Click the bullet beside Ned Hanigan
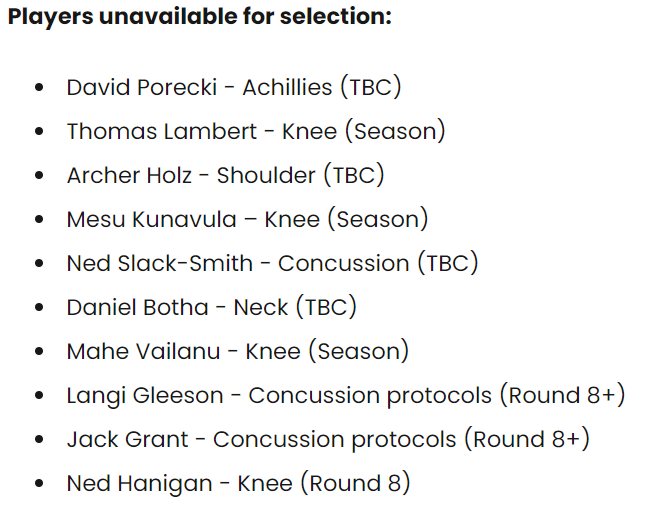The width and height of the screenshot is (652, 509). coord(39,483)
